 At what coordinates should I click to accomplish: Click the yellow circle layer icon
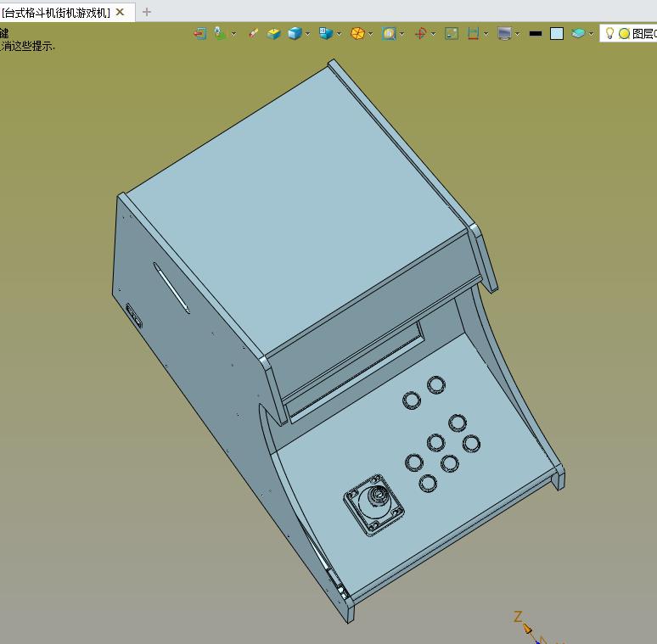pyautogui.click(x=624, y=33)
